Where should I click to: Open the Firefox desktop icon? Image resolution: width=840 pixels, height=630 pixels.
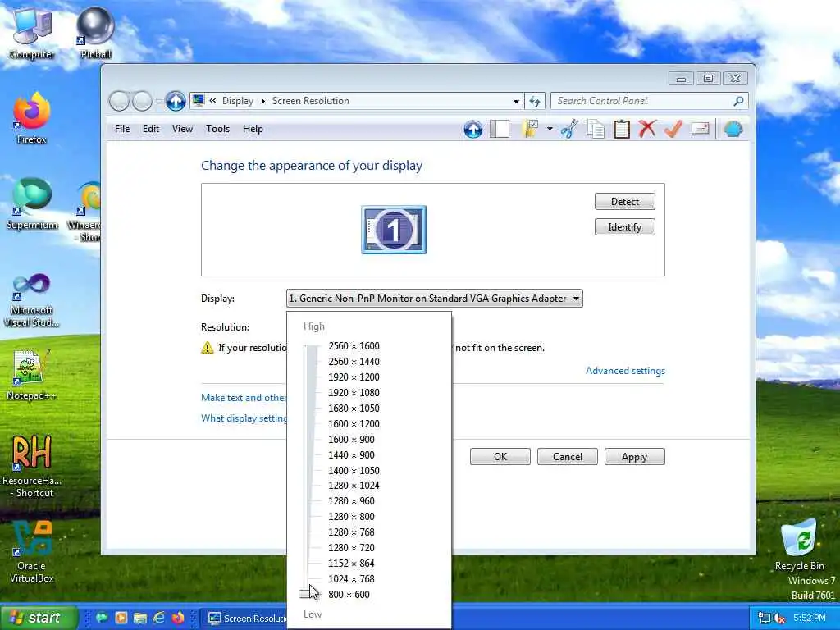point(32,118)
